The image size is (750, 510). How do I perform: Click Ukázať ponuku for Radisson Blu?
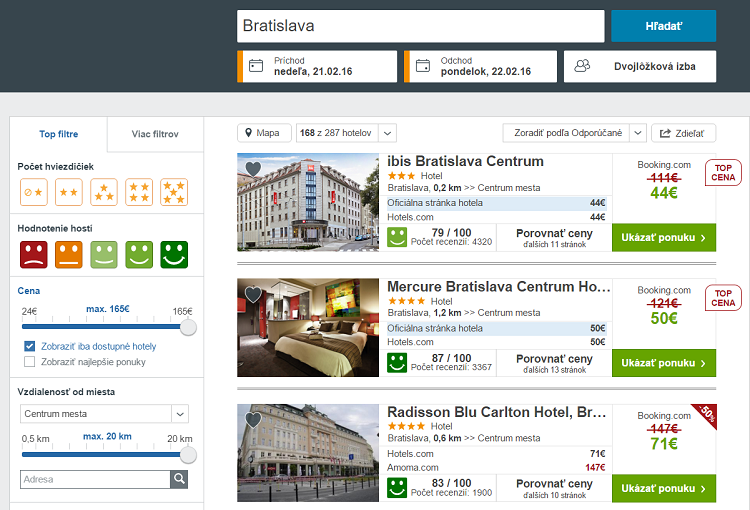[664, 488]
